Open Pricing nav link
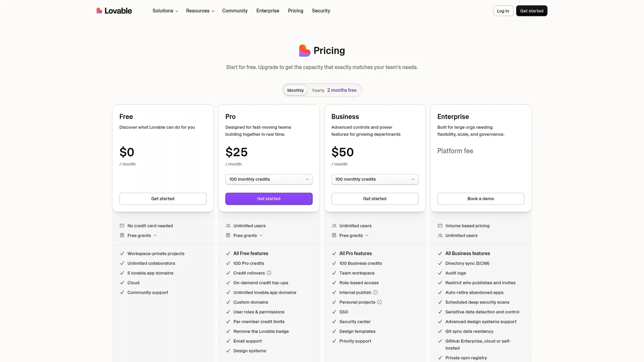Viewport: 644px width, 362px height. (296, 11)
